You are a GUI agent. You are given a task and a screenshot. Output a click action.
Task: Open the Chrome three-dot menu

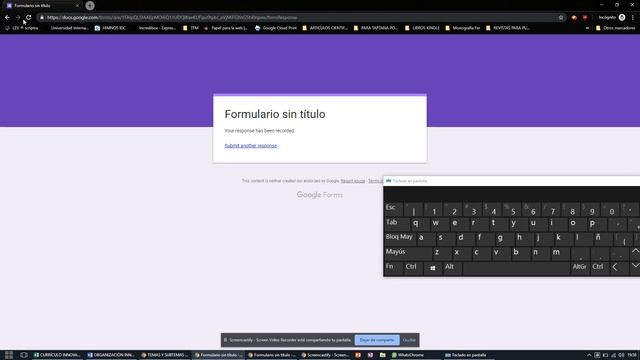[633, 18]
